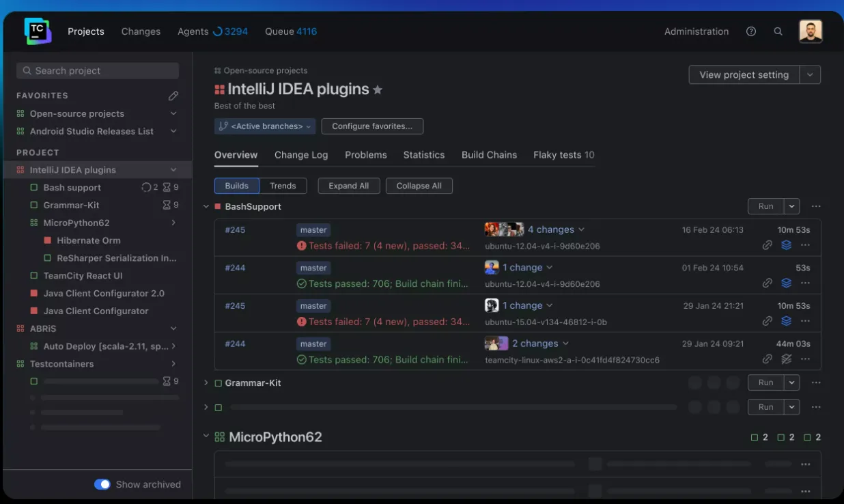Copy link icon for build 16 Feb 24 06:13
The height and width of the screenshot is (504, 844).
point(768,244)
